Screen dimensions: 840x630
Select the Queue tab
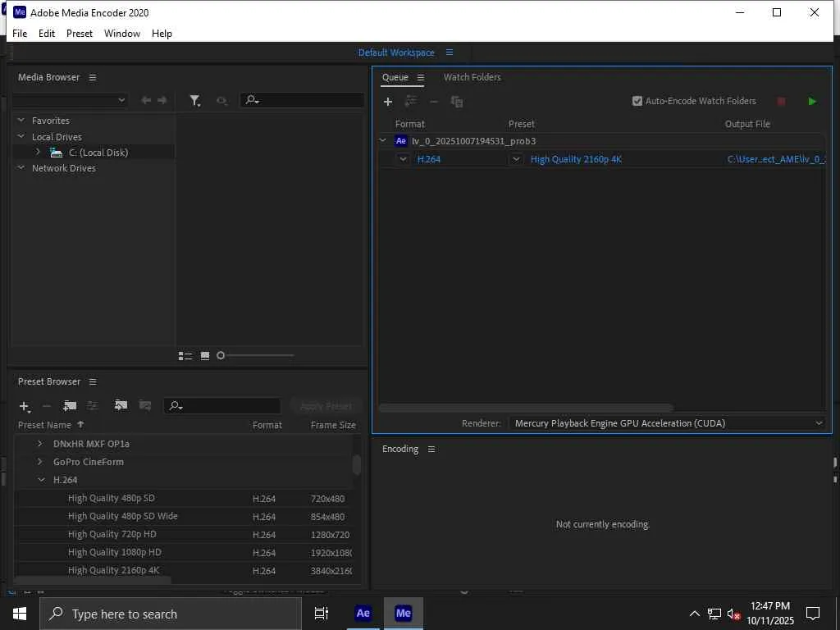(395, 78)
